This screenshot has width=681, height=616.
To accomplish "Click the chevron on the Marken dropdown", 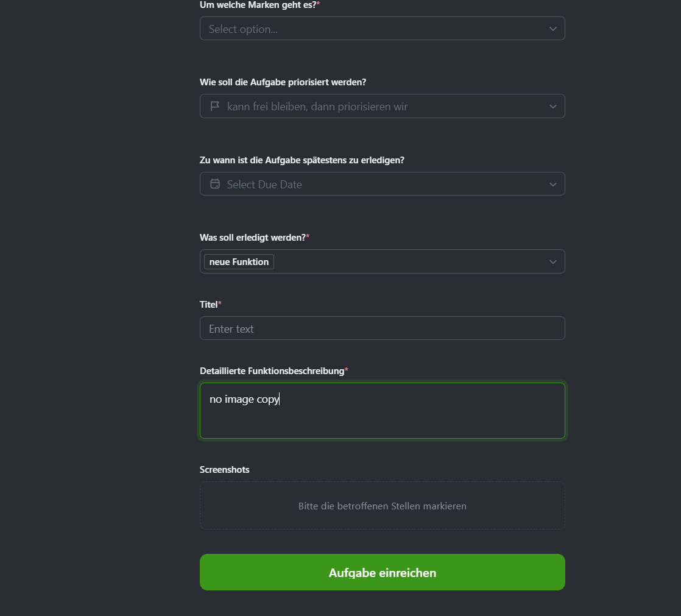I will click(x=553, y=28).
